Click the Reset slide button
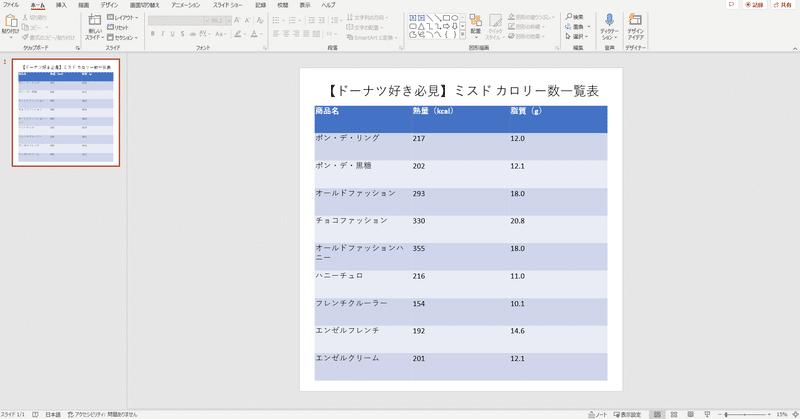Image resolution: width=800 pixels, height=419 pixels. (x=118, y=27)
